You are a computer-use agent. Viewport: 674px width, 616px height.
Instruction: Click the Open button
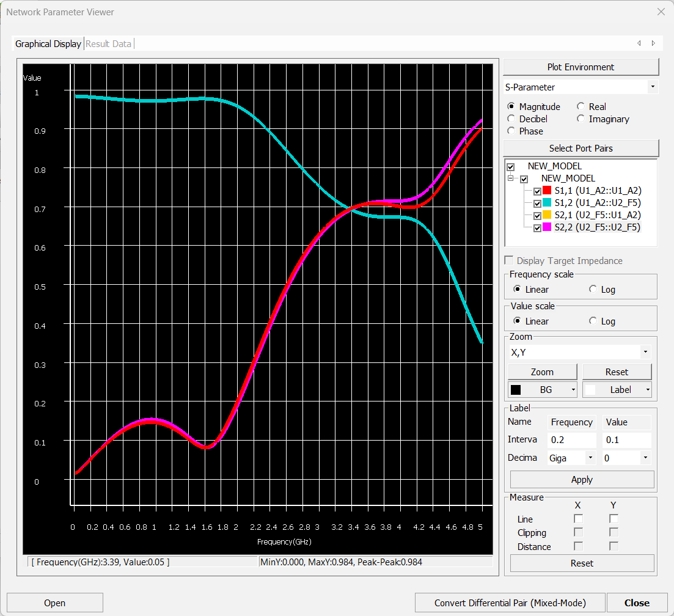point(54,603)
